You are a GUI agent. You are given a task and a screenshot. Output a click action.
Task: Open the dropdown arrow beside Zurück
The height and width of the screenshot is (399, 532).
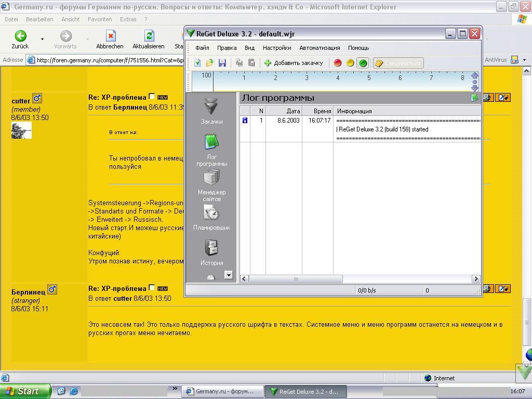pos(42,39)
